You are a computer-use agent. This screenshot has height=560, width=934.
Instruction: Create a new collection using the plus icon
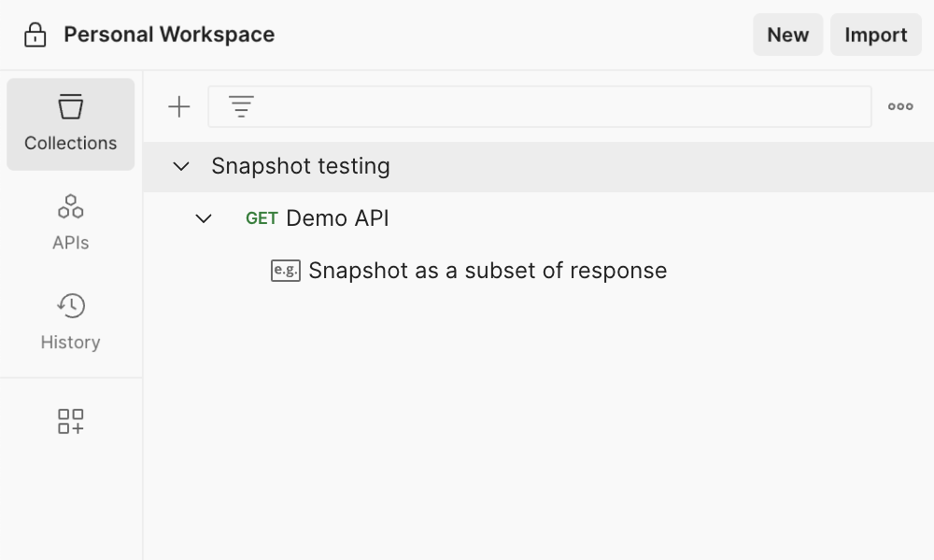pos(177,105)
